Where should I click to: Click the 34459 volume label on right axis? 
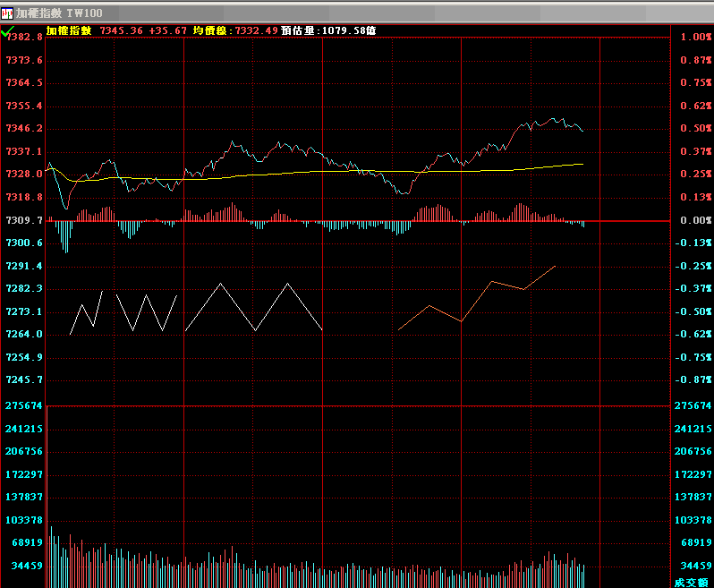pyautogui.click(x=694, y=567)
